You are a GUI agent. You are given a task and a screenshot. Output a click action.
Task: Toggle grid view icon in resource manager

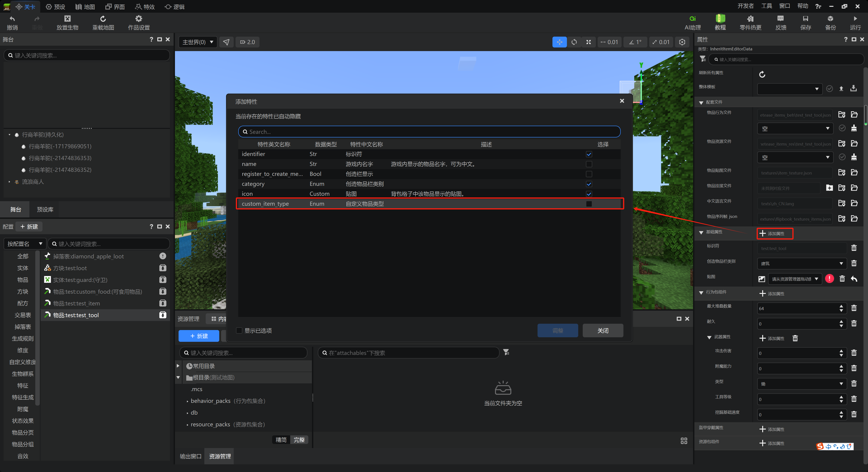[x=684, y=441]
